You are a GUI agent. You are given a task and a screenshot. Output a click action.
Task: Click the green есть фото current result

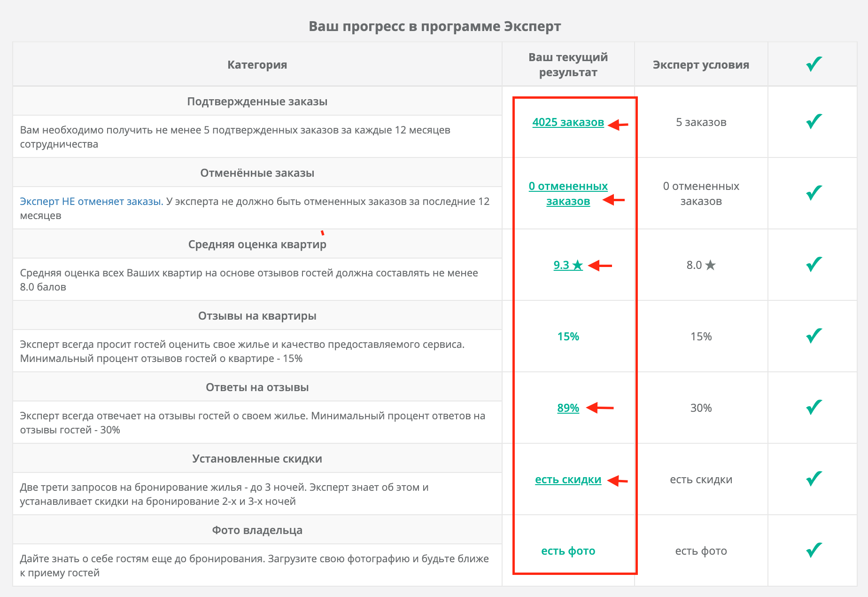tap(568, 551)
